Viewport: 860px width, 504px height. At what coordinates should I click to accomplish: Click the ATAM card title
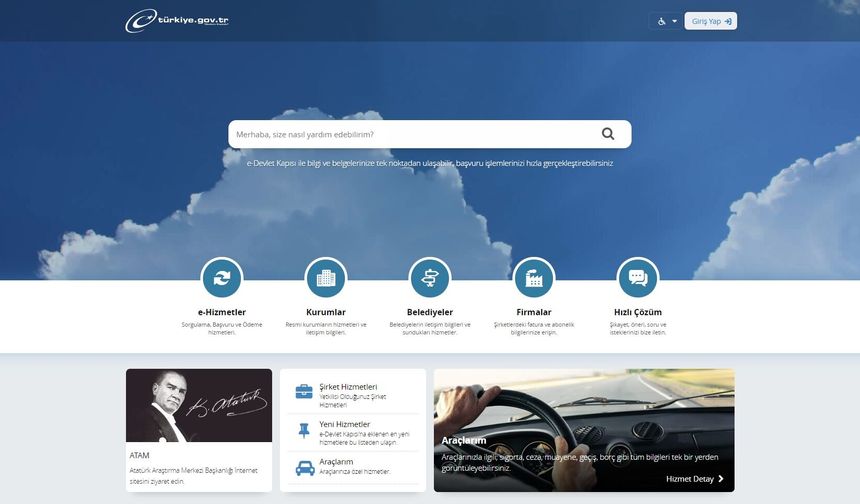point(139,455)
